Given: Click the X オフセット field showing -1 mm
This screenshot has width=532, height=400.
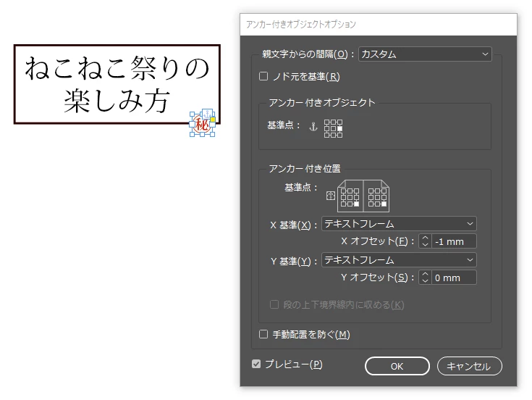Looking at the screenshot, I should pos(454,241).
